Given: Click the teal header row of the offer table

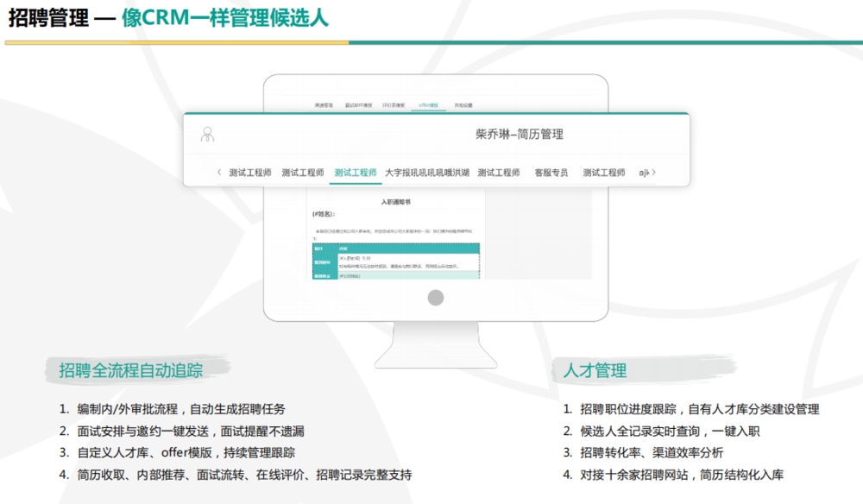Looking at the screenshot, I should tap(396, 249).
